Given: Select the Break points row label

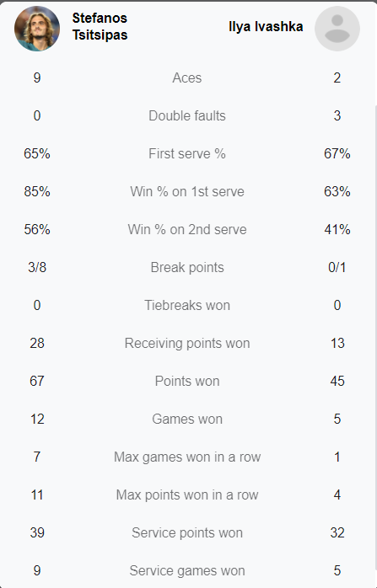Looking at the screenshot, I should click(x=187, y=267).
